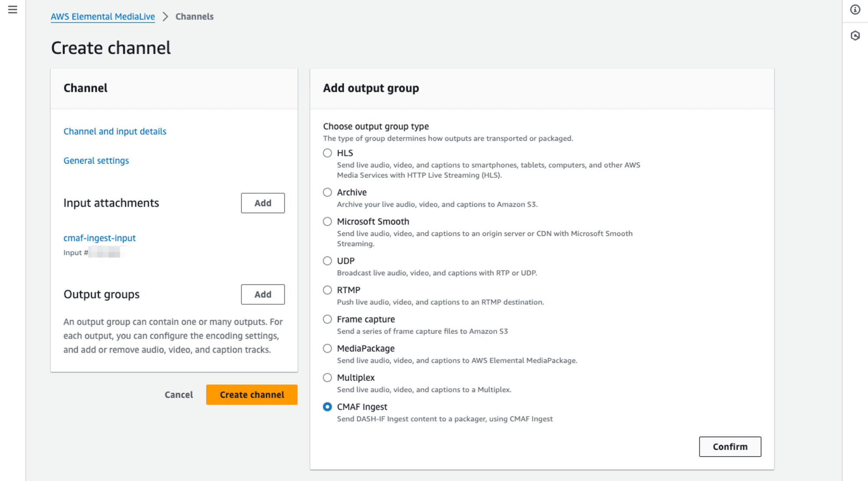Click the 'Create channel' page title

coord(111,48)
